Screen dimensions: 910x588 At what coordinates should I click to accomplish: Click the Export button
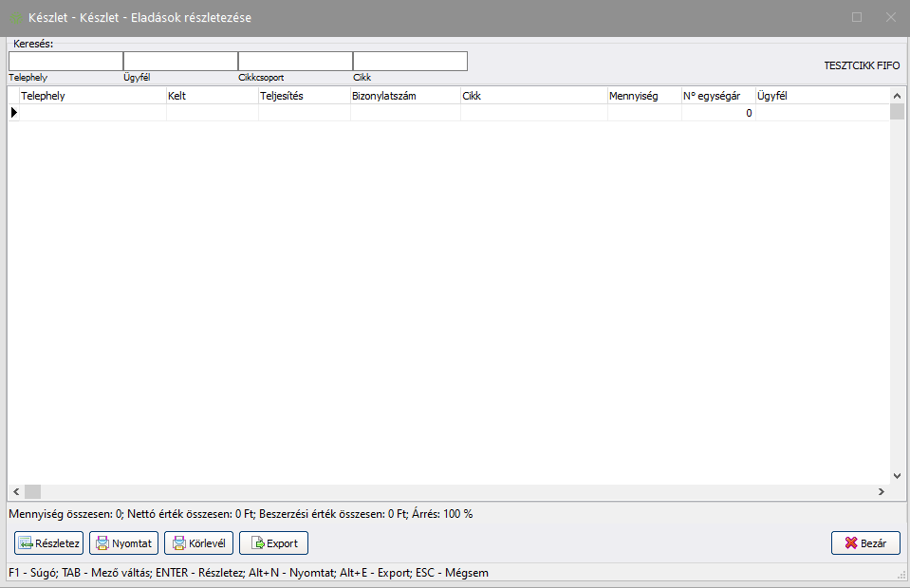pyautogui.click(x=273, y=543)
